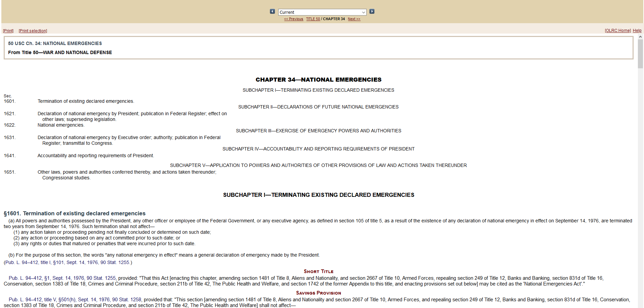Click section number 1601. in contents
The width and height of the screenshot is (644, 308).
pos(10,101)
